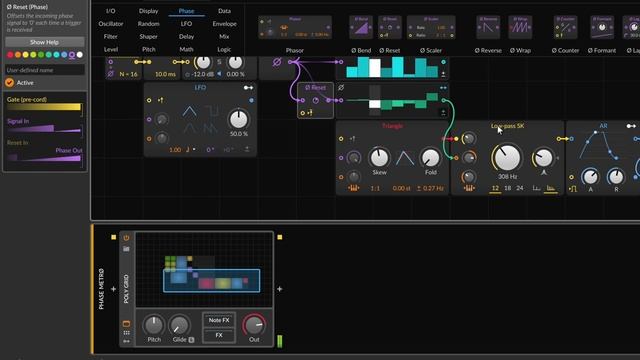Screen dimensions: 640x360
Task: Add device after Poly Grid with plus
Action: click(x=280, y=289)
